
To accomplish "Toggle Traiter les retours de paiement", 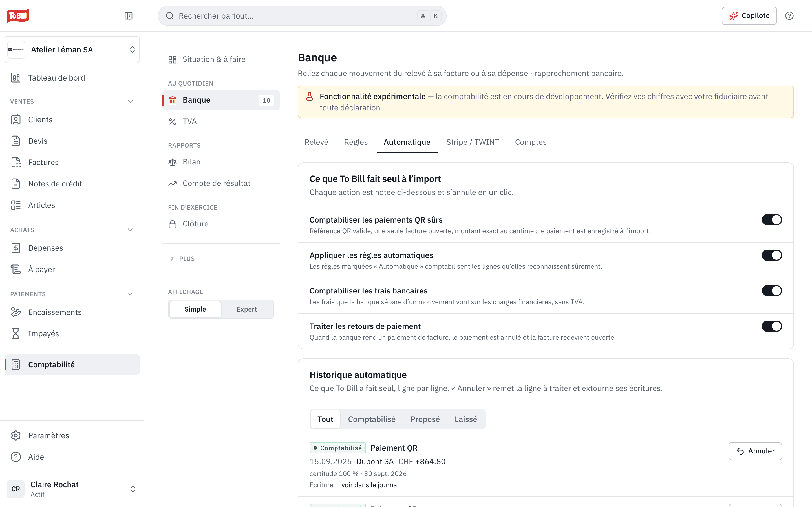I will point(772,326).
